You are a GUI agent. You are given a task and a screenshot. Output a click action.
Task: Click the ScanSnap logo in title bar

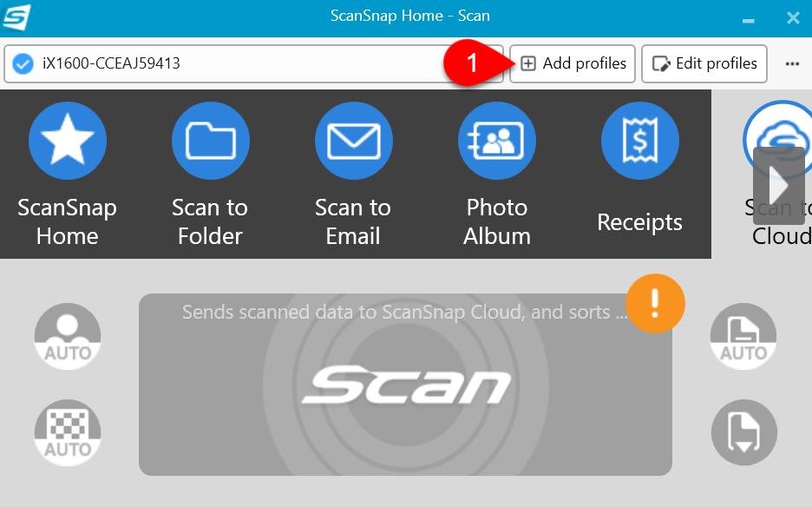[16, 17]
